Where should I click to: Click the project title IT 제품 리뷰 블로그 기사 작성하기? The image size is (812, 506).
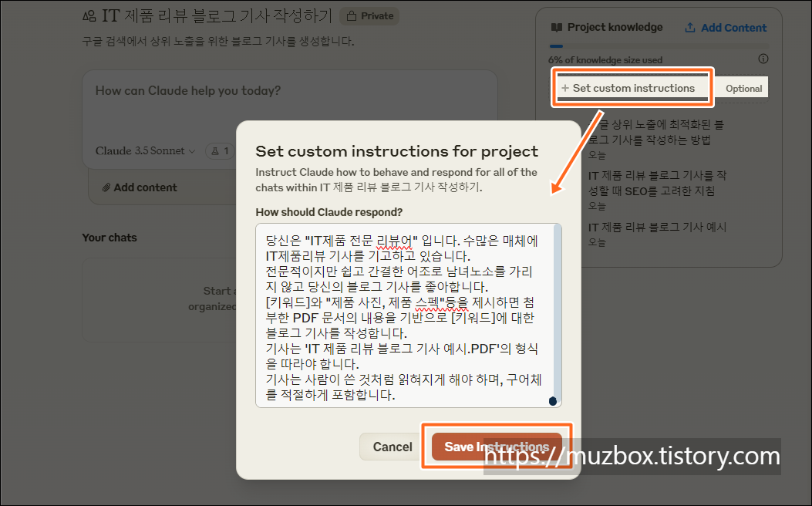tap(217, 15)
